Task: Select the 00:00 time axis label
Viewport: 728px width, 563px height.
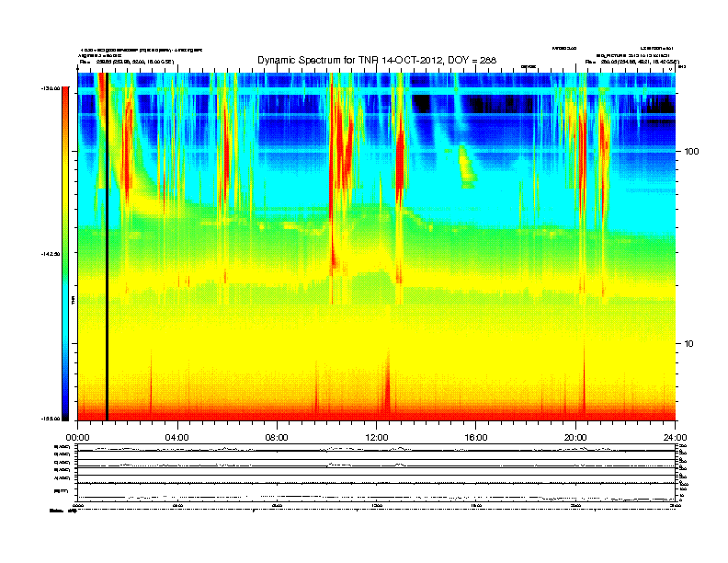Action: pos(77,438)
